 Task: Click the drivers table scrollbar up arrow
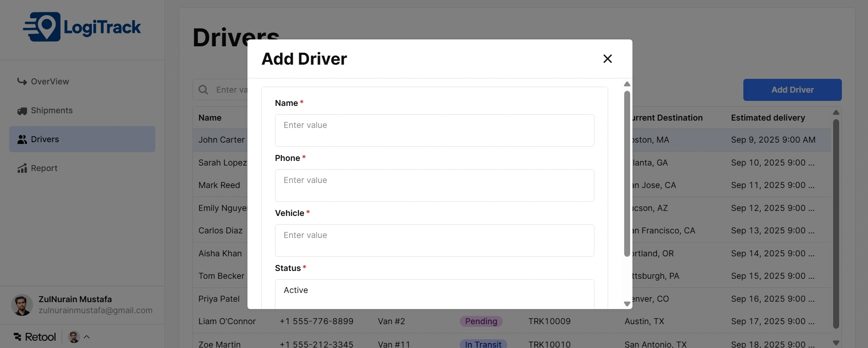point(836,112)
